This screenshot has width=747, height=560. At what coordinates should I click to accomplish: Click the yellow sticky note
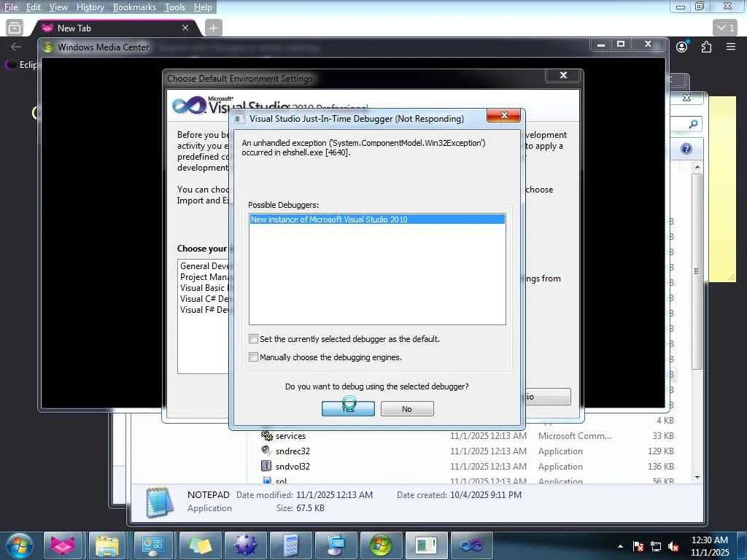point(722,189)
